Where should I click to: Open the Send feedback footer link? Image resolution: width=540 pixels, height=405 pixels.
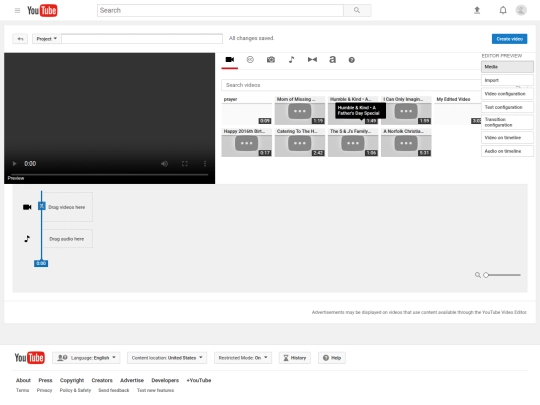click(114, 390)
